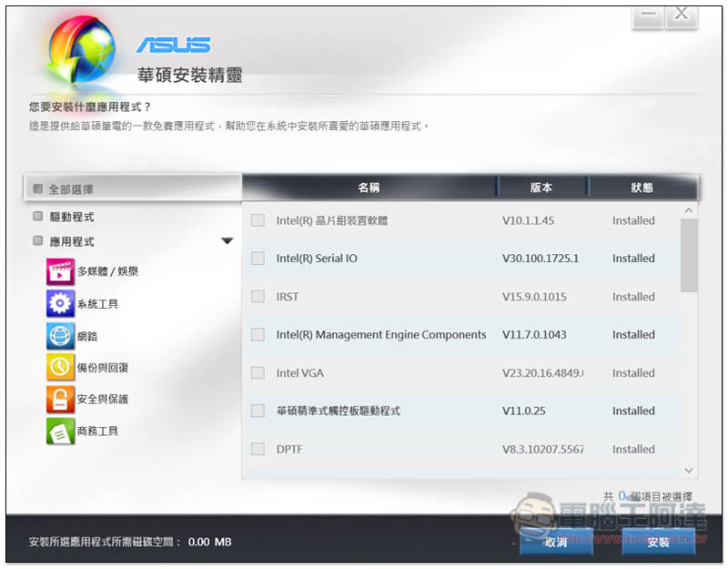This screenshot has width=728, height=569.
Task: Select the 商務工具 document icon
Action: 60,431
